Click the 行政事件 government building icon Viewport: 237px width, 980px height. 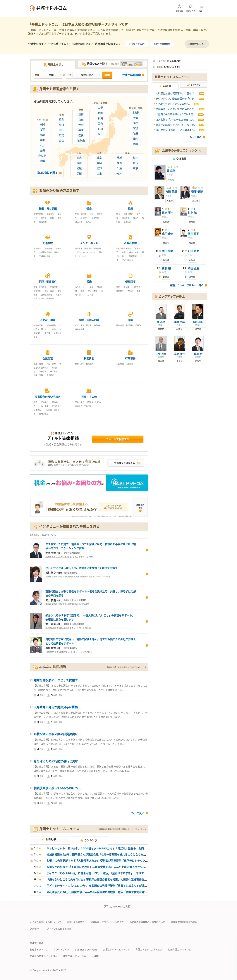tap(130, 352)
